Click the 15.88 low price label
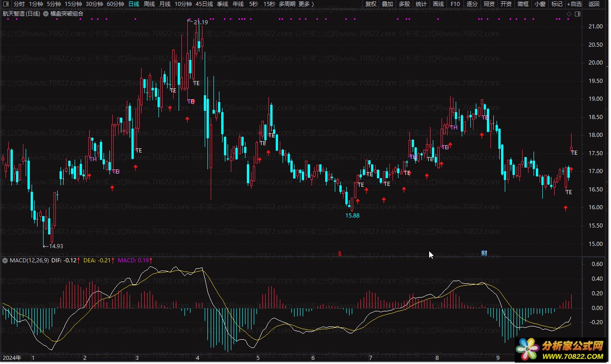The width and height of the screenshot is (611, 364). (352, 216)
